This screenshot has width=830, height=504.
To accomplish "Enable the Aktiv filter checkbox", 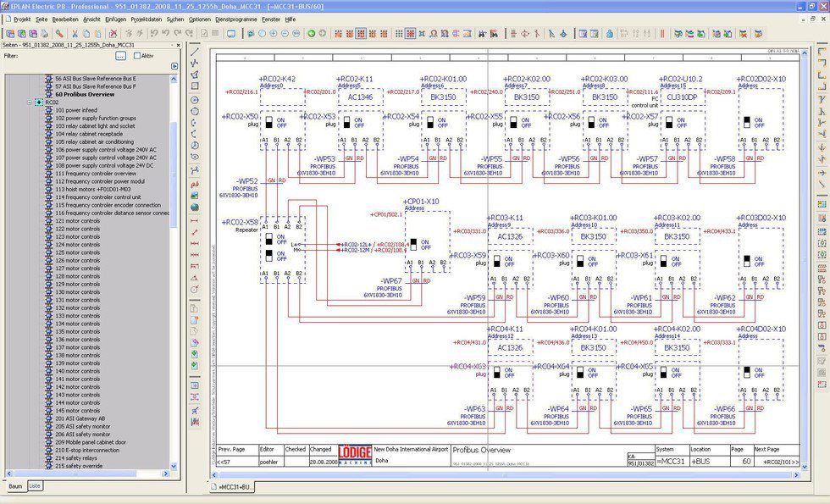I will (x=137, y=56).
